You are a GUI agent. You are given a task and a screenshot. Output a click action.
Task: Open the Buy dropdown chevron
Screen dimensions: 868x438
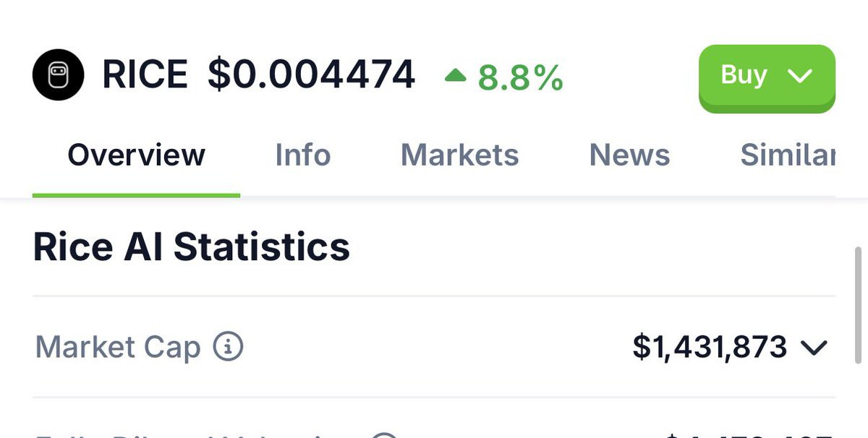800,75
